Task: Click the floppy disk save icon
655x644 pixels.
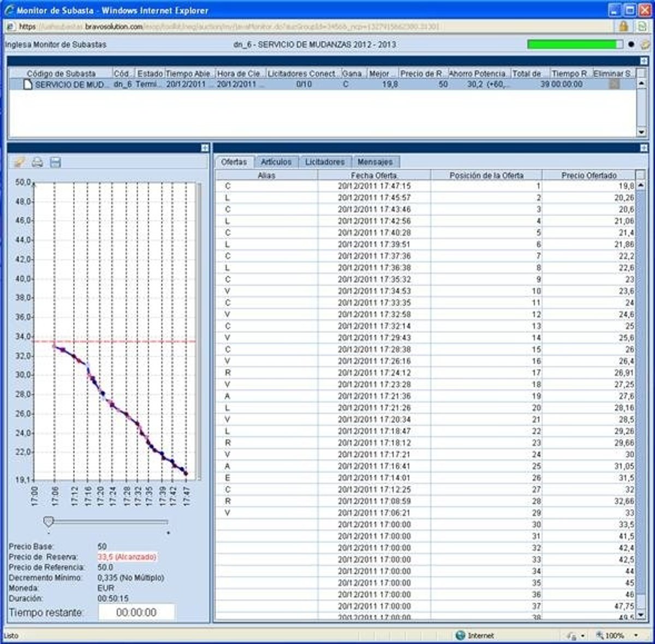Action: 55,162
